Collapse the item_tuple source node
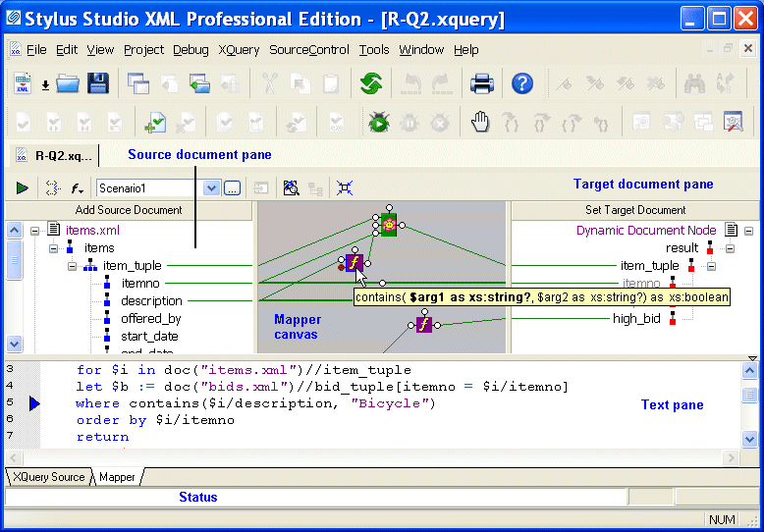764x532 pixels. click(x=72, y=266)
